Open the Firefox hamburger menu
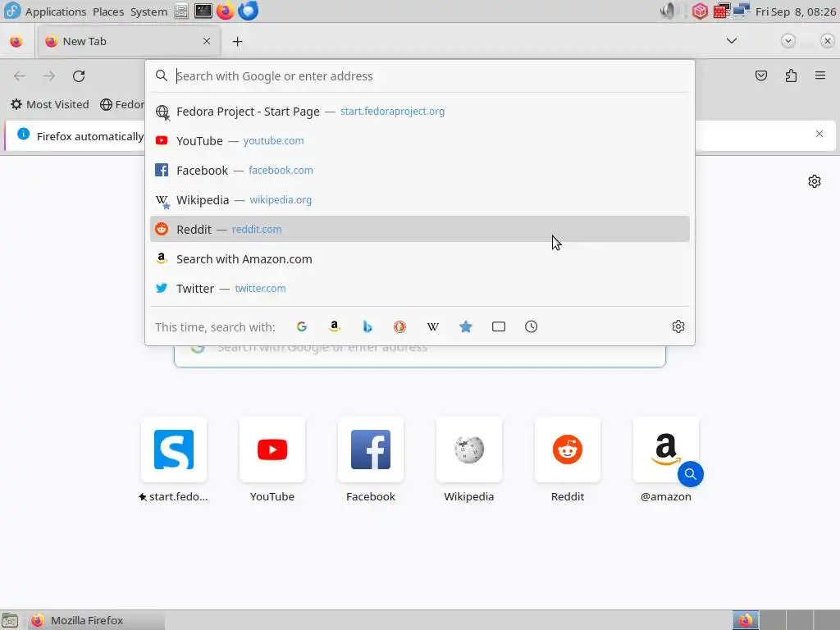Screen dimensions: 840x630 tap(820, 75)
